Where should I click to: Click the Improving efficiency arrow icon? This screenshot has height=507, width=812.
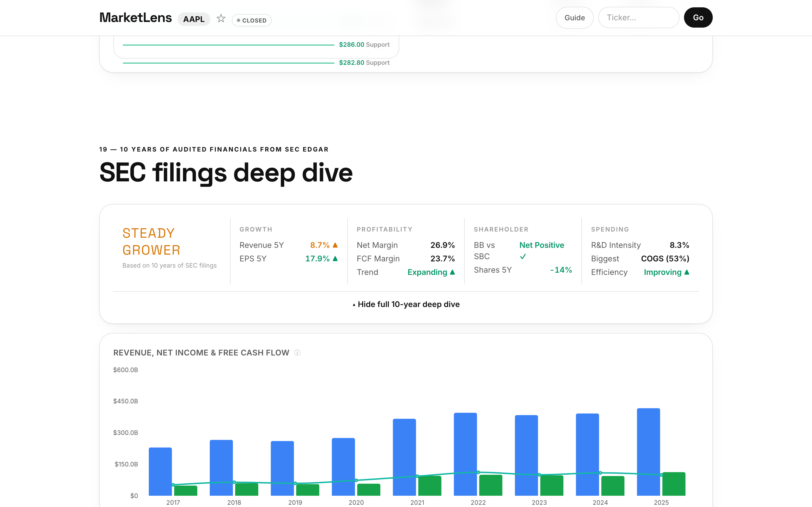[687, 272]
